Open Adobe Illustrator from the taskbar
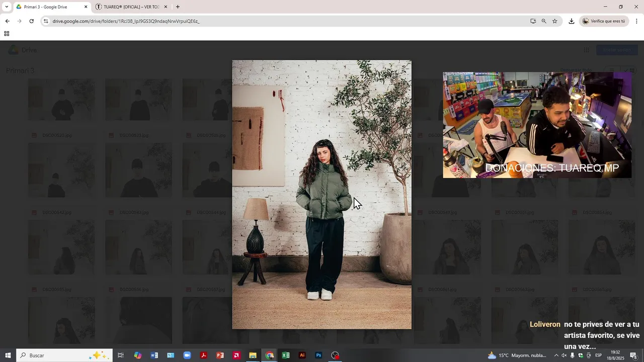Screen dimensions: 644x362 click(302, 355)
